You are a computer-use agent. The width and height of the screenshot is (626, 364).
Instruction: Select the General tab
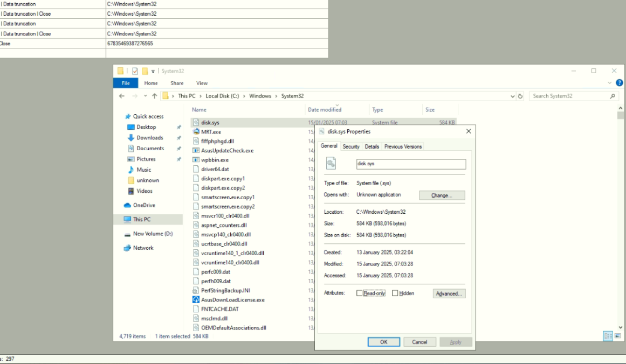pyautogui.click(x=329, y=146)
